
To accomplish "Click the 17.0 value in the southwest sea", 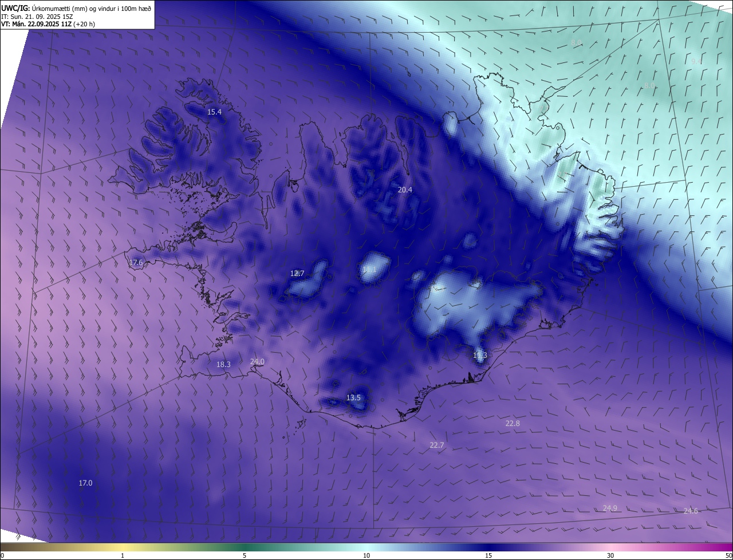I will pos(85,483).
